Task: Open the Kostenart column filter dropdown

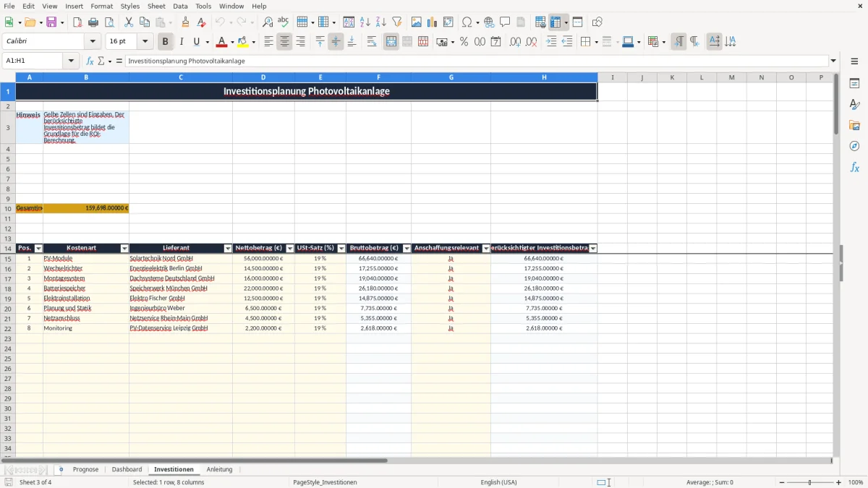Action: (124, 249)
